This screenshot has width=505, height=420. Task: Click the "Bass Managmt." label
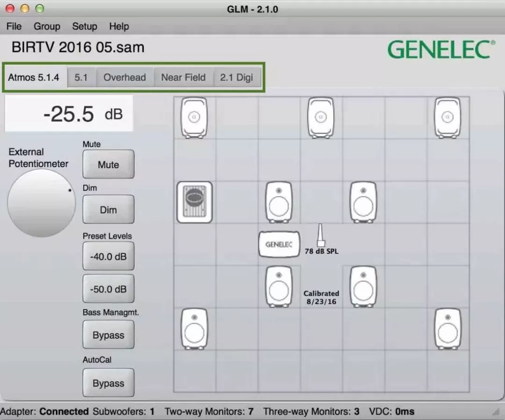pyautogui.click(x=111, y=312)
